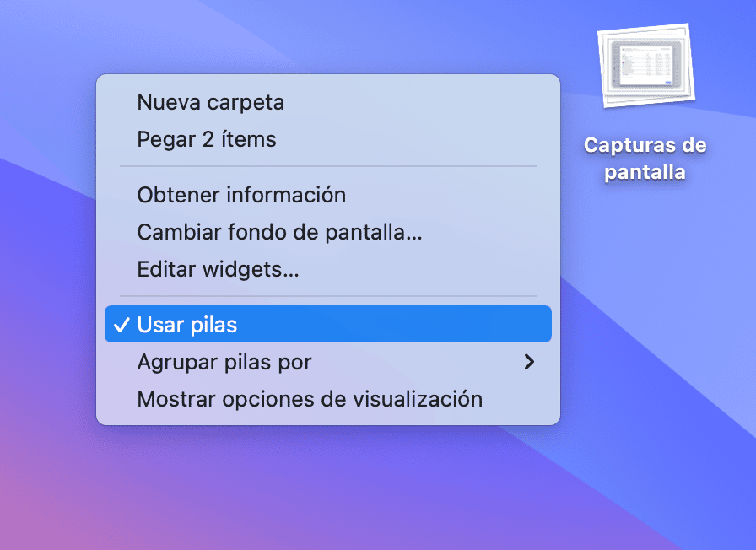
Task: Show Mostrar opciones de visualización
Action: click(x=328, y=399)
